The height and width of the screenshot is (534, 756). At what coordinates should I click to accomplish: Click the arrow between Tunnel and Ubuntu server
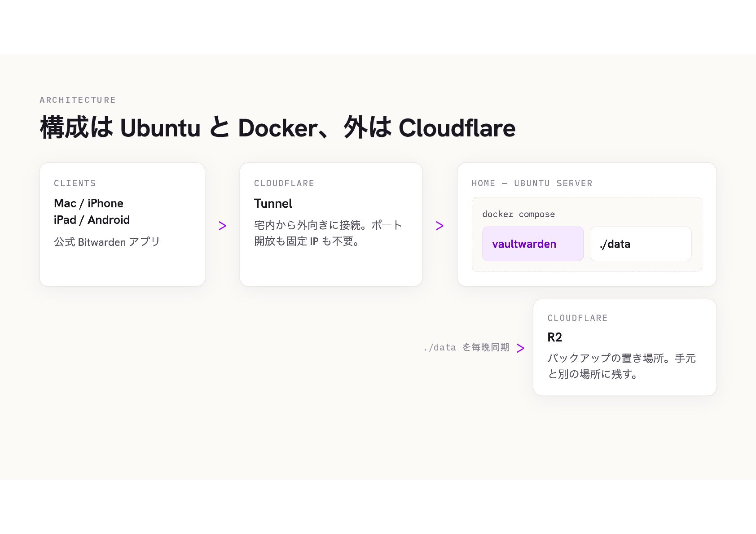pos(440,226)
